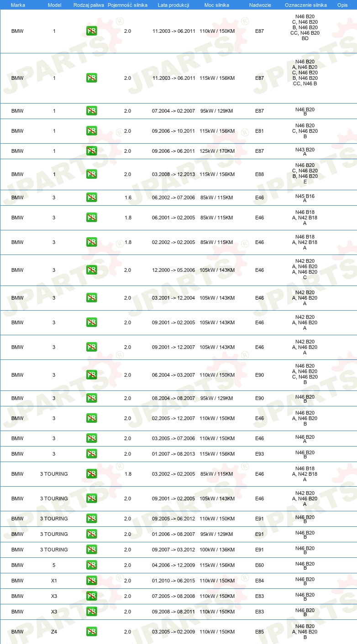Viewport: 357px width, 644px height.
Task: Click the N45 B16 A engine code
Action: (x=305, y=198)
